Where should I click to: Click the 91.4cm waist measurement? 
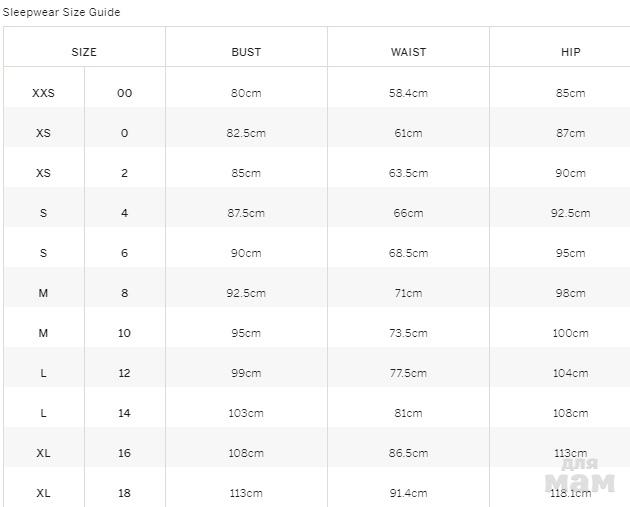coord(408,493)
